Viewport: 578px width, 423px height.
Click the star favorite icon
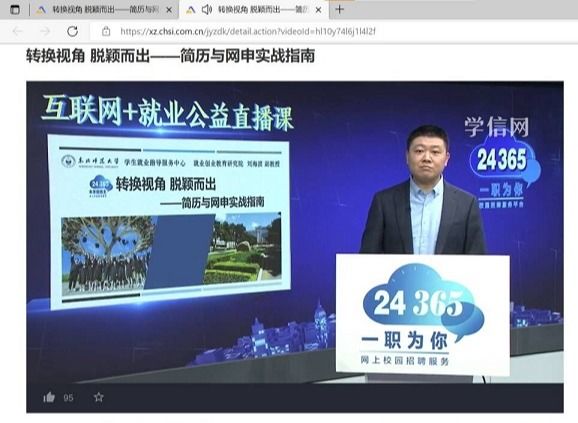(98, 397)
